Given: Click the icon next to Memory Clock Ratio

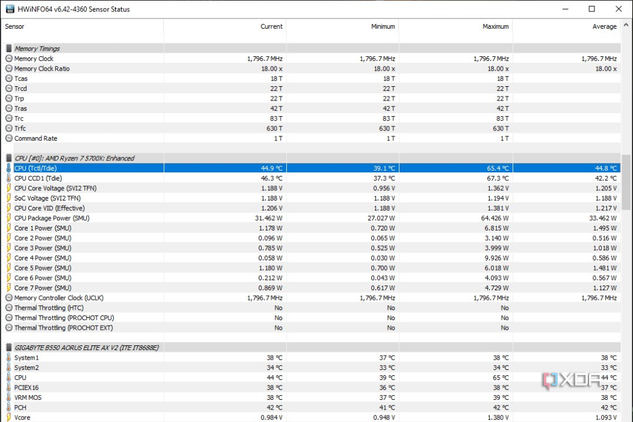Looking at the screenshot, I should [9, 69].
